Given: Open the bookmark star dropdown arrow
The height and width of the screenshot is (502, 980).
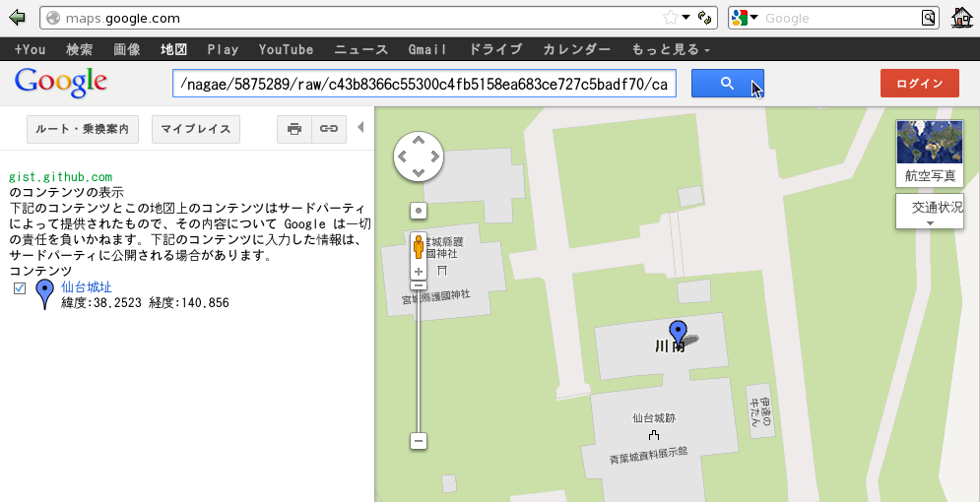Looking at the screenshot, I should [x=686, y=18].
